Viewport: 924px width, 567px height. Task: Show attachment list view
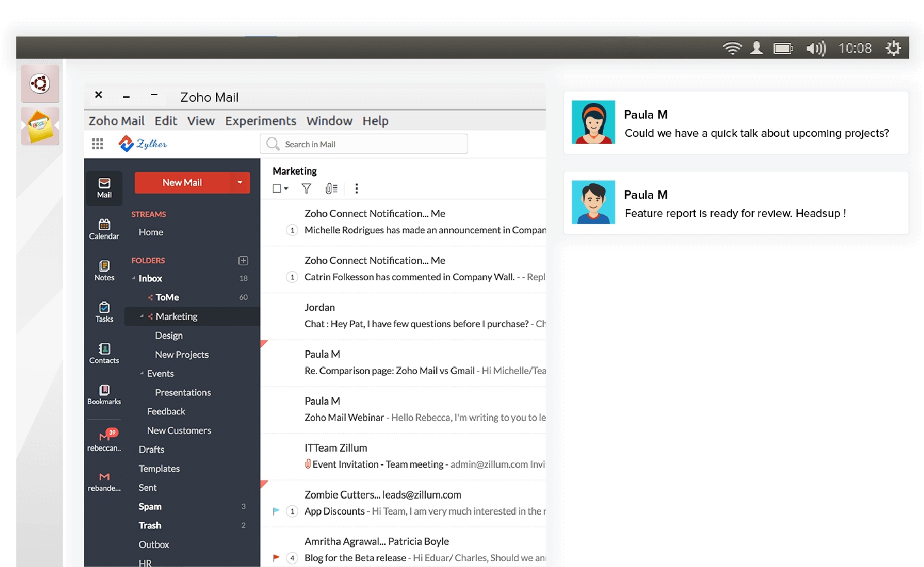pyautogui.click(x=331, y=188)
